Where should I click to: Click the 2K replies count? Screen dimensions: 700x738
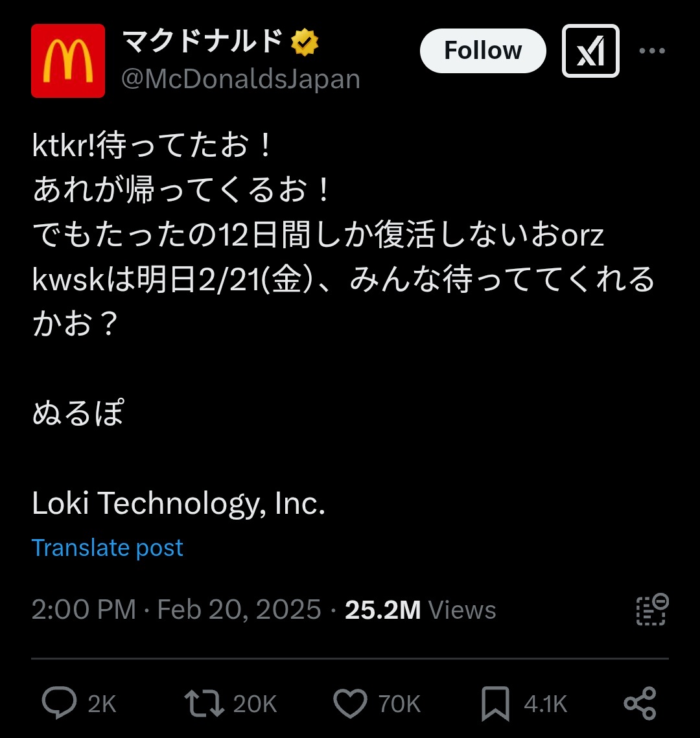102,704
